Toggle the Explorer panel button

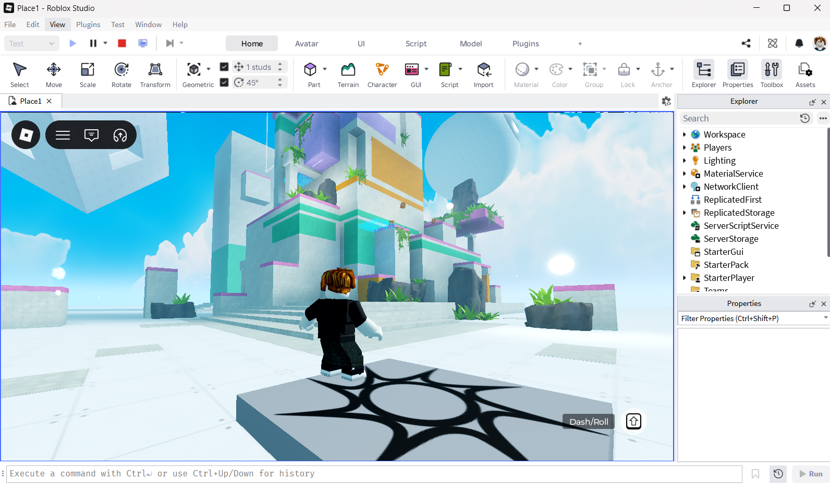click(704, 75)
